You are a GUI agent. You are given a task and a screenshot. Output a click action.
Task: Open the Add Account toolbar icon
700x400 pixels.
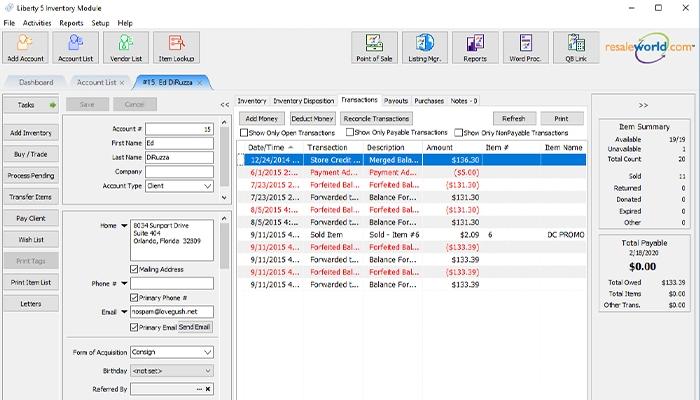pyautogui.click(x=25, y=47)
